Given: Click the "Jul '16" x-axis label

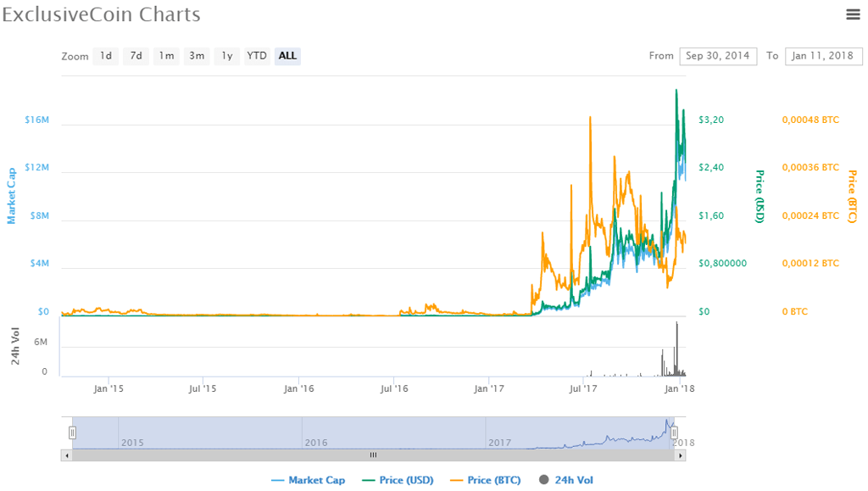Looking at the screenshot, I should tap(394, 388).
